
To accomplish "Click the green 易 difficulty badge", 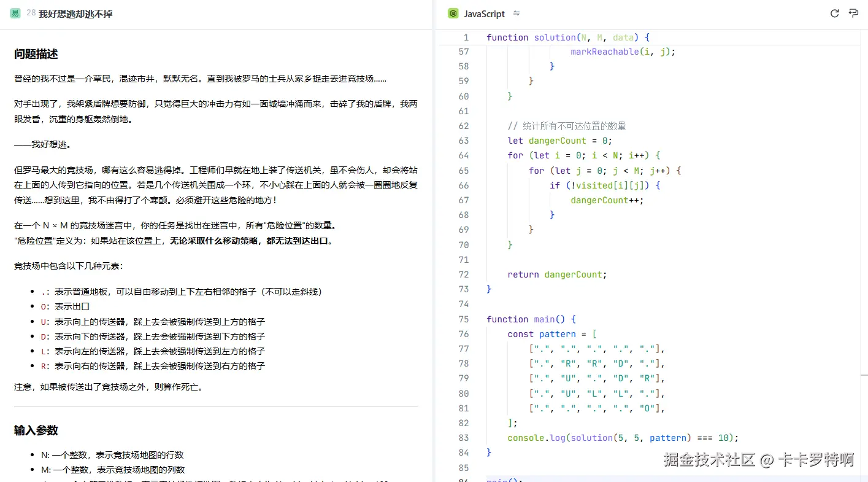I will [x=15, y=12].
